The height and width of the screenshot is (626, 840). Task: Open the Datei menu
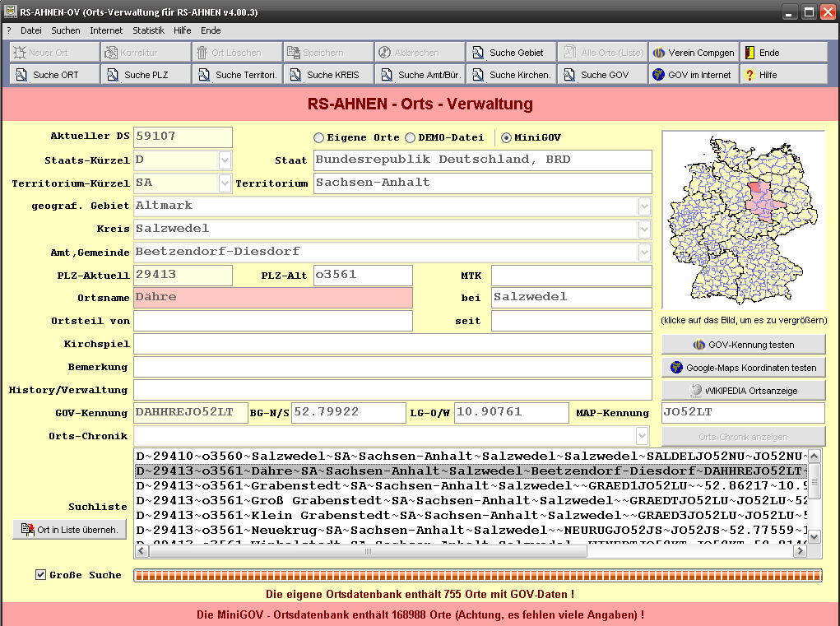pos(31,30)
